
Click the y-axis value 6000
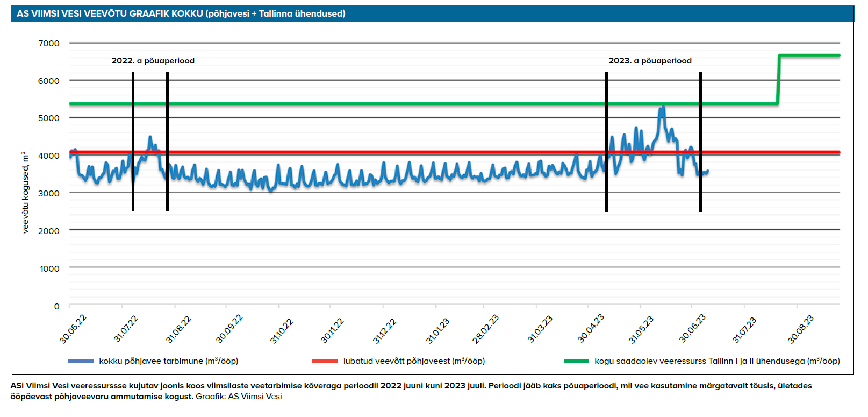49,81
